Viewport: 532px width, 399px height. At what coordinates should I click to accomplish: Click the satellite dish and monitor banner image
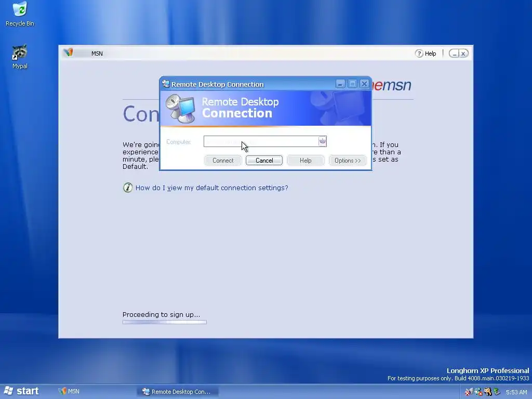click(180, 109)
